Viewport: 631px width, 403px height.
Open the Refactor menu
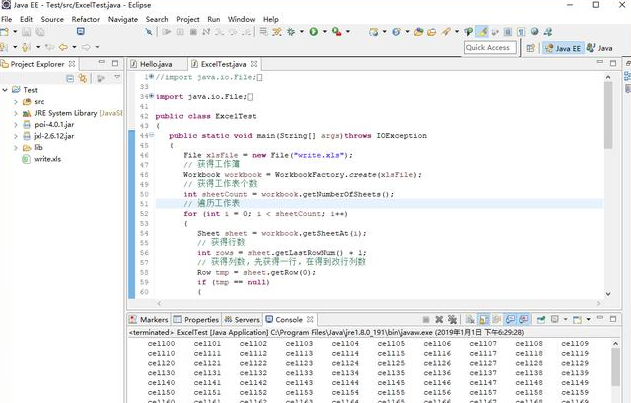coord(86,19)
